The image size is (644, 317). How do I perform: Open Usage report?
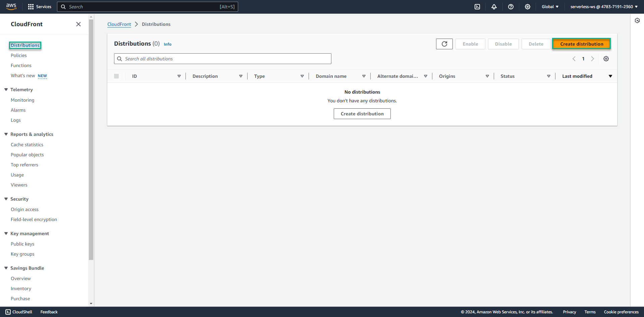click(17, 175)
